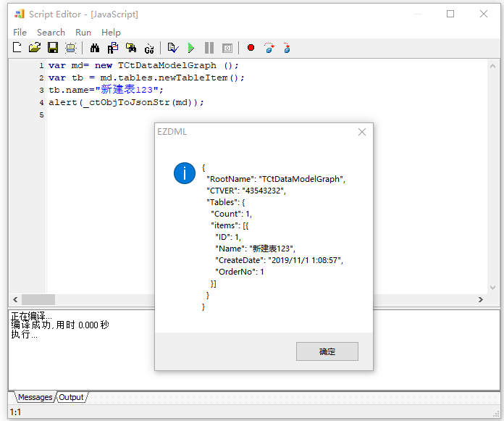Click the pause execution icon

point(209,48)
